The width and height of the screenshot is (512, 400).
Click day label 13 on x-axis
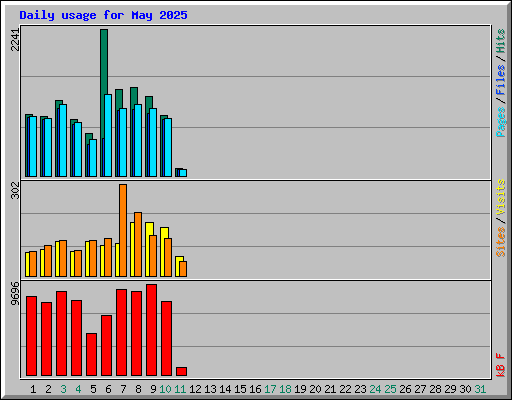[x=210, y=389]
